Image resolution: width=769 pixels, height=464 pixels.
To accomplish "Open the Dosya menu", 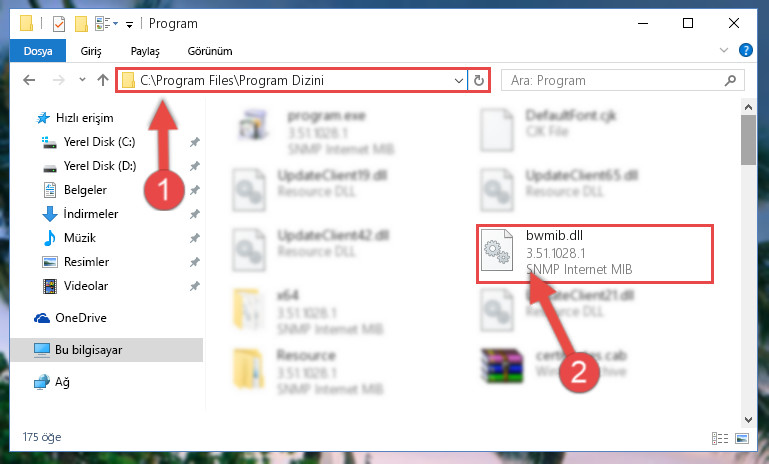I will coord(38,51).
